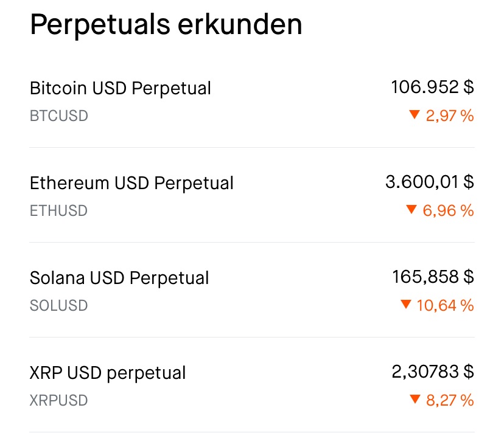Screen dimensions: 504x433
Task: Click the XRPUSD ticker label
Action: [x=58, y=400]
